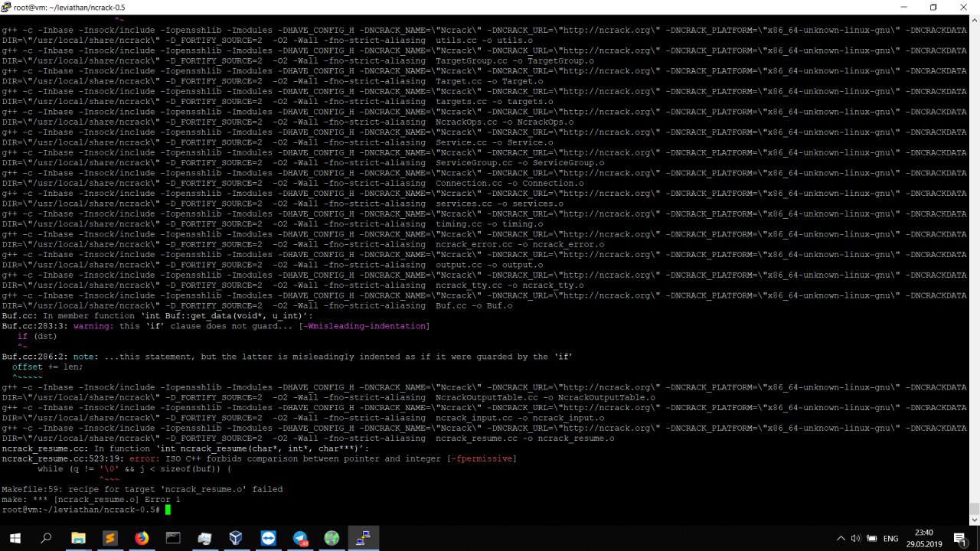This screenshot has height=551, width=980.
Task: Close the PuTTY terminal window
Action: [x=964, y=7]
